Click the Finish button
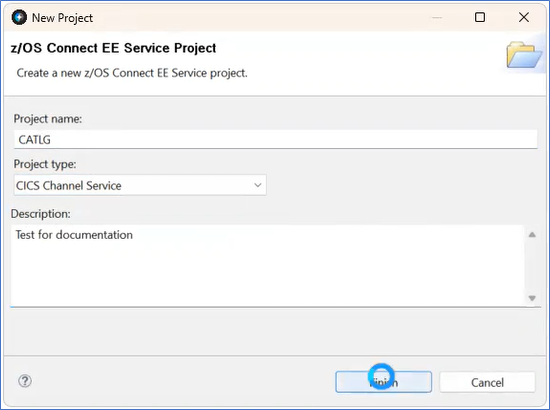The image size is (550, 410). [x=383, y=382]
